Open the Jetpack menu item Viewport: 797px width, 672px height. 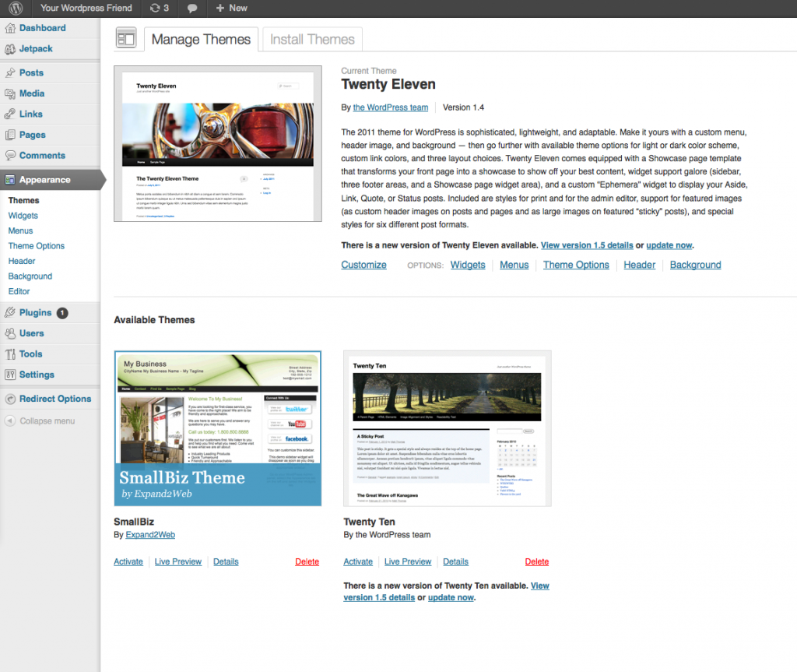(x=36, y=49)
